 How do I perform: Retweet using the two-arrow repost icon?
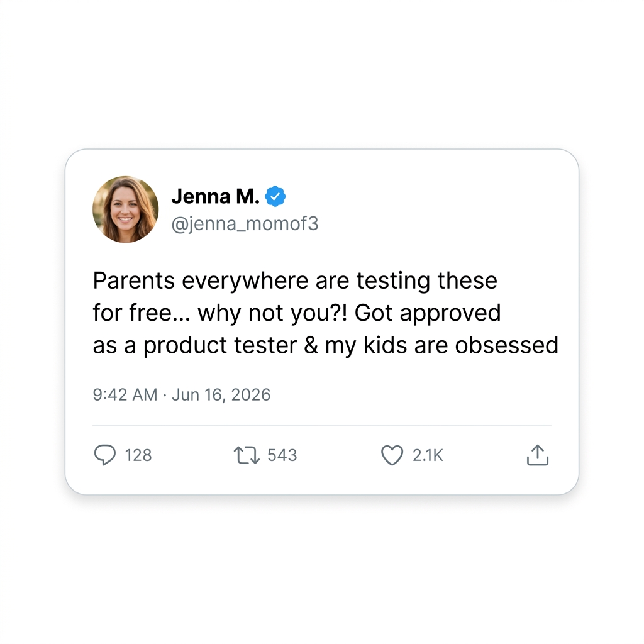pyautogui.click(x=247, y=455)
